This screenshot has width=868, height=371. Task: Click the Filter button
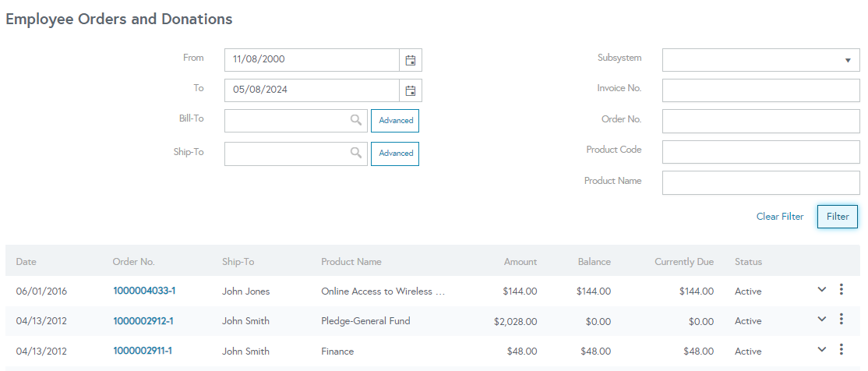[x=837, y=217]
